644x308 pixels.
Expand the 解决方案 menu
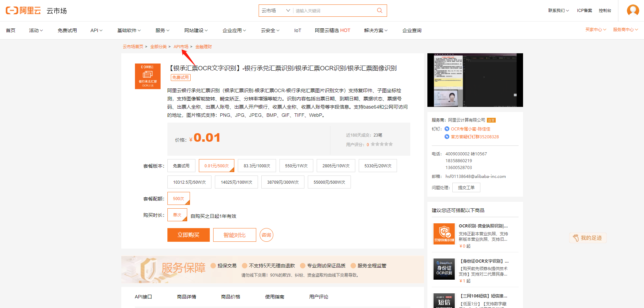376,30
